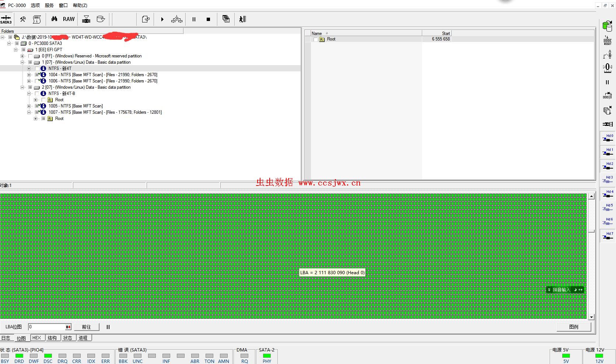This screenshot has width=616, height=364.
Task: Collapse the 1 [EE] EFI GPT node
Action: (x=16, y=50)
